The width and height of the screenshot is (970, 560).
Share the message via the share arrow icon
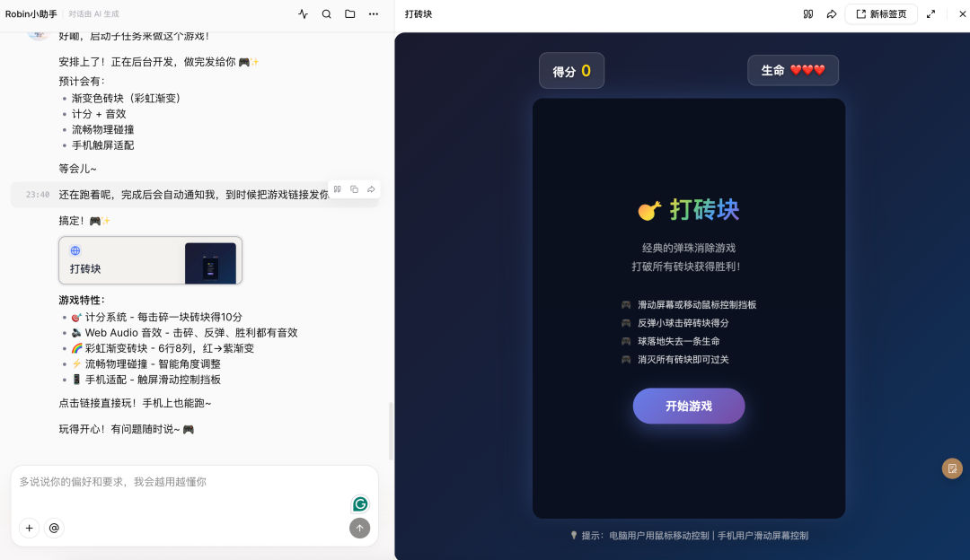[370, 189]
